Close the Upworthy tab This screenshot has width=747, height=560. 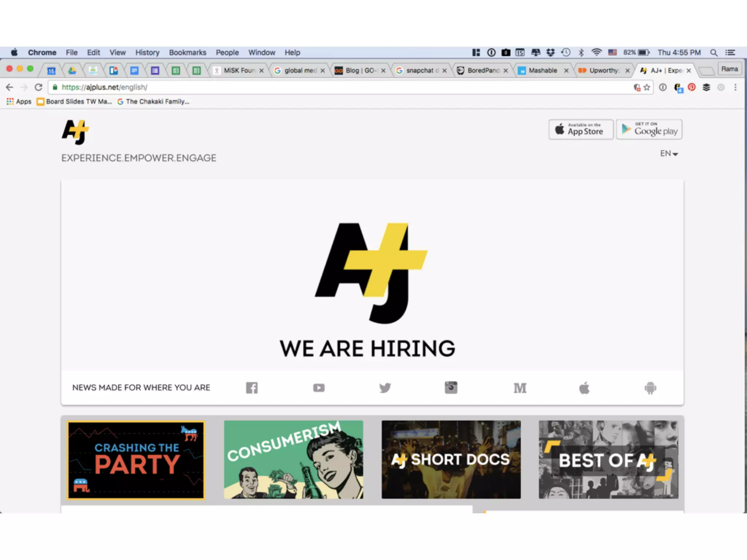(627, 71)
